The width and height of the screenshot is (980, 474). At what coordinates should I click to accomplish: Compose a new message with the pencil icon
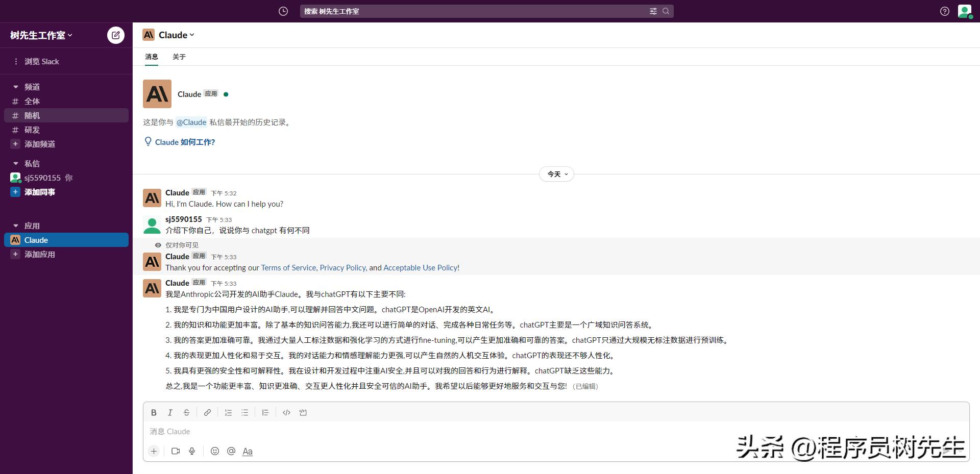[x=115, y=35]
